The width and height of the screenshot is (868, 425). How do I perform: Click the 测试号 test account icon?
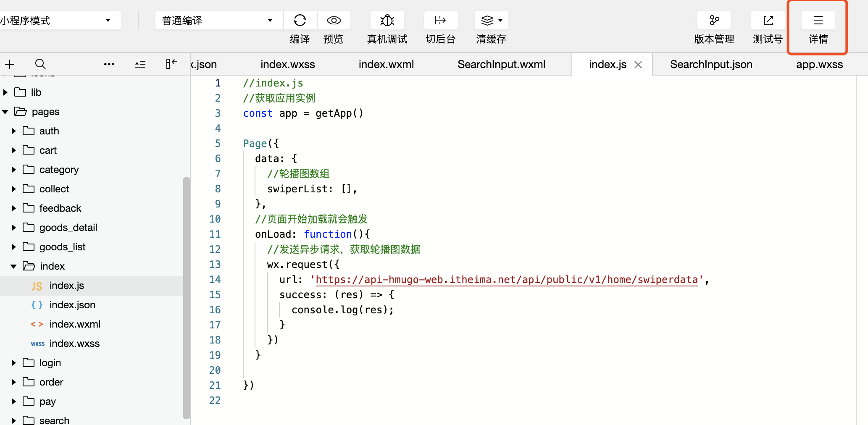coord(768,20)
